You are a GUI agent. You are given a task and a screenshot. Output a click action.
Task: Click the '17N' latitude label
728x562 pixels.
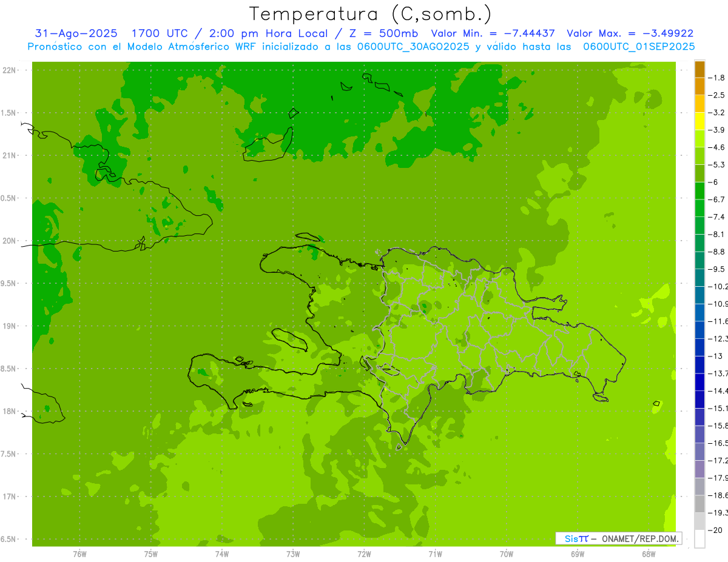[10, 497]
